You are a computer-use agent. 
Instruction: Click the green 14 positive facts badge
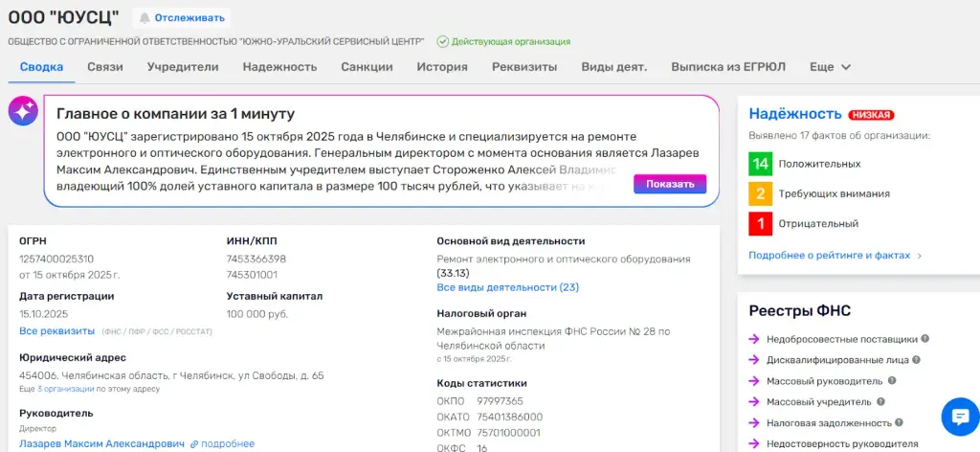point(760,164)
